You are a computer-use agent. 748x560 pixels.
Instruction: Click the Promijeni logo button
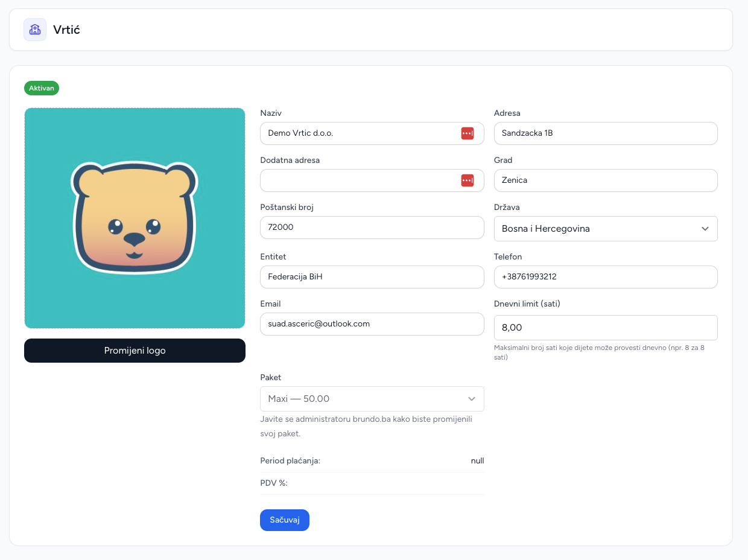[x=135, y=351]
